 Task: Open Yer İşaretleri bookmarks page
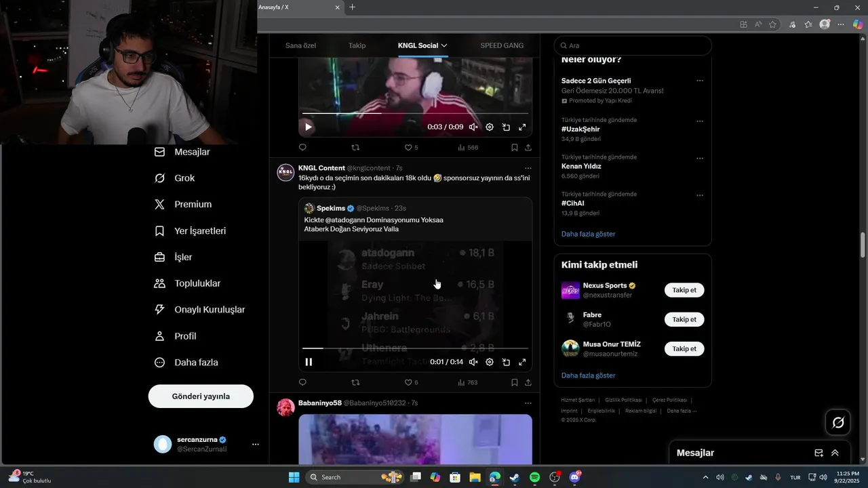click(x=191, y=230)
